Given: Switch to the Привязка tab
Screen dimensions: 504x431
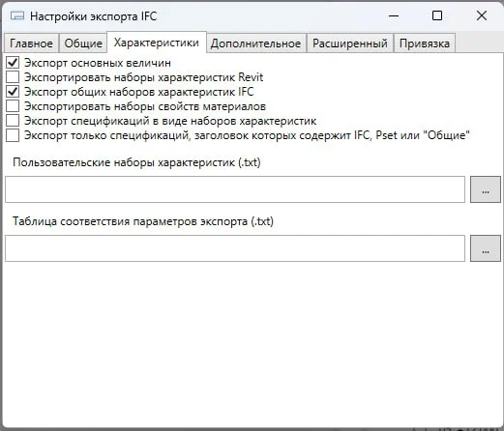Looking at the screenshot, I should tap(425, 43).
